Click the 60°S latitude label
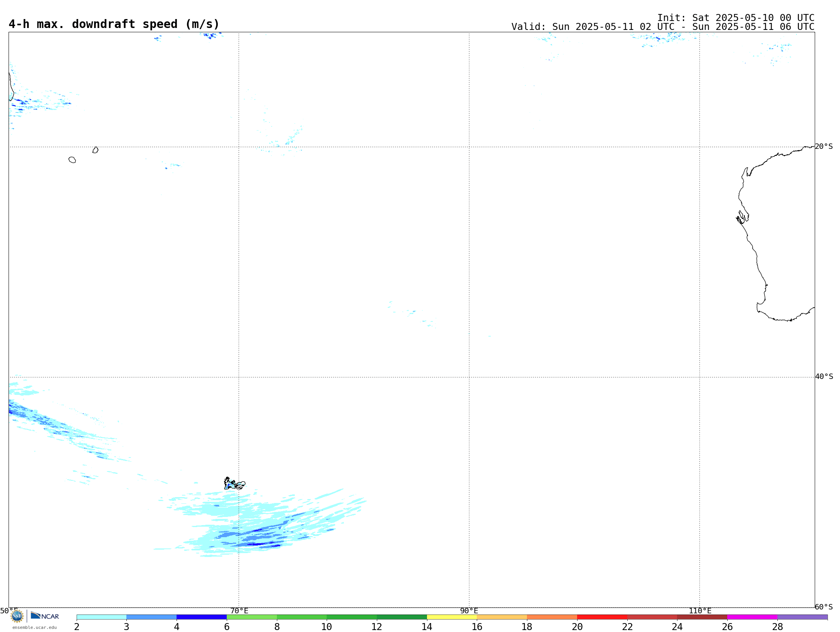Viewport: 840px width, 632px height. (x=824, y=607)
